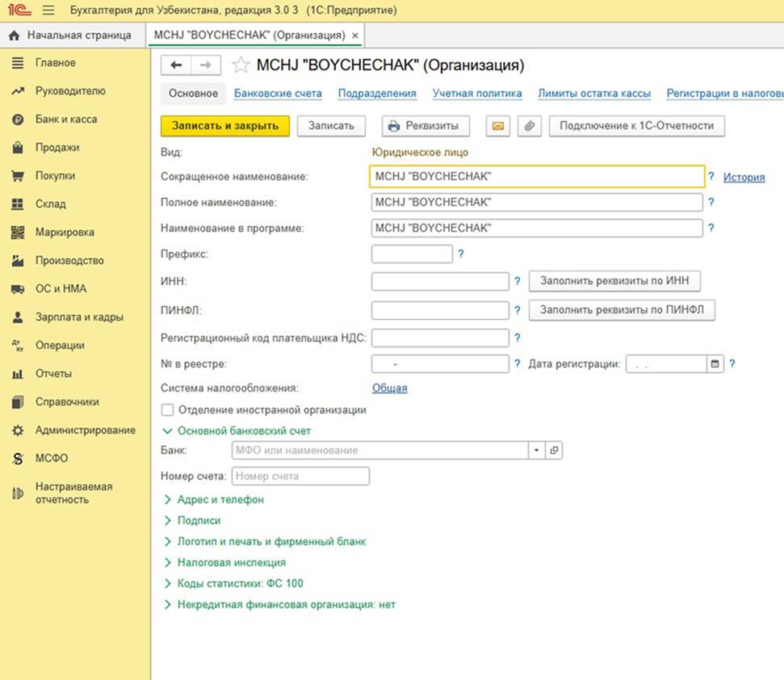Image resolution: width=784 pixels, height=680 pixels.
Task: Focus the Префикс input field
Action: click(x=412, y=254)
